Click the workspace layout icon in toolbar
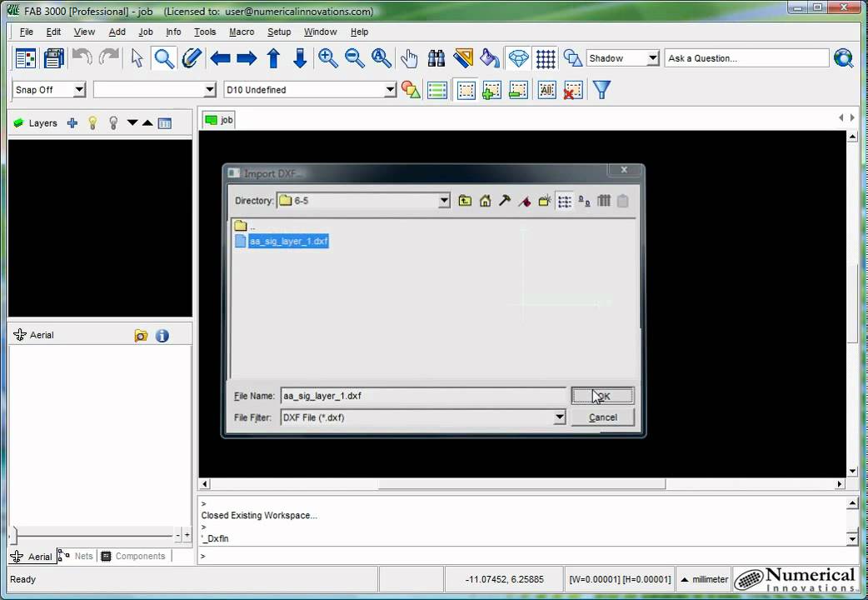The width and height of the screenshot is (868, 600). pyautogui.click(x=26, y=58)
